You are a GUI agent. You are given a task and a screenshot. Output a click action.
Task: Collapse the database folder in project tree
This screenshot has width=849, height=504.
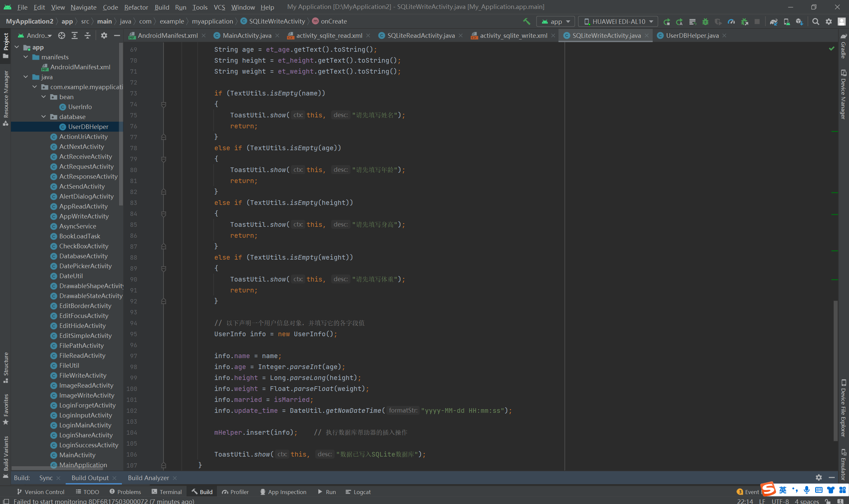pos(43,116)
